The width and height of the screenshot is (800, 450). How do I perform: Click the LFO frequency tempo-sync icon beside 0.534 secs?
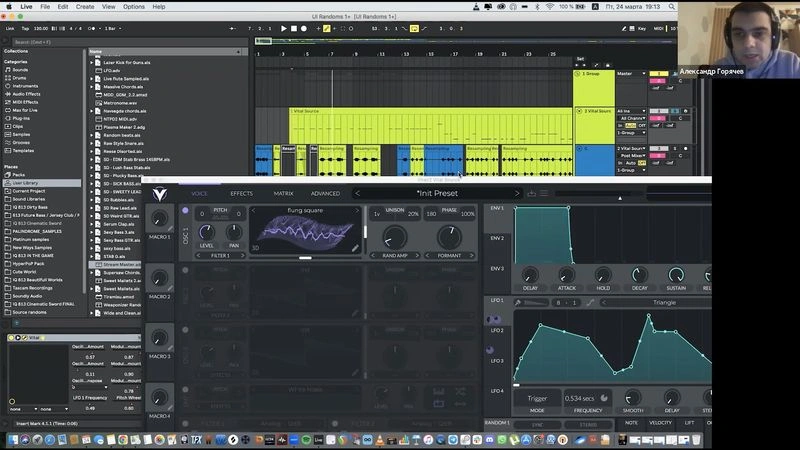tap(604, 398)
